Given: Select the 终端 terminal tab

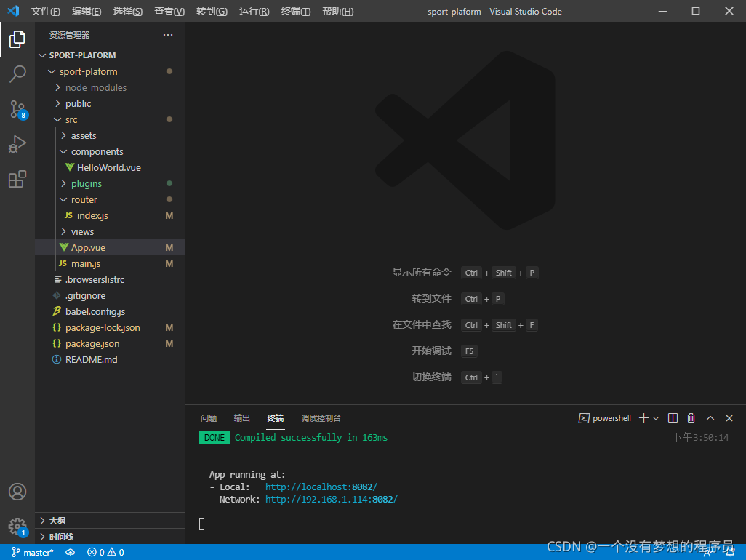Looking at the screenshot, I should tap(276, 417).
